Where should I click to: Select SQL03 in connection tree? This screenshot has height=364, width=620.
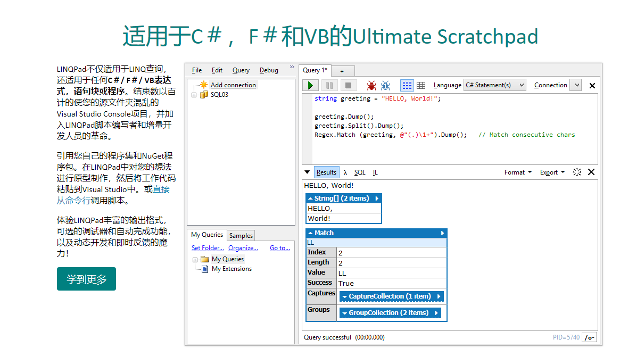219,94
